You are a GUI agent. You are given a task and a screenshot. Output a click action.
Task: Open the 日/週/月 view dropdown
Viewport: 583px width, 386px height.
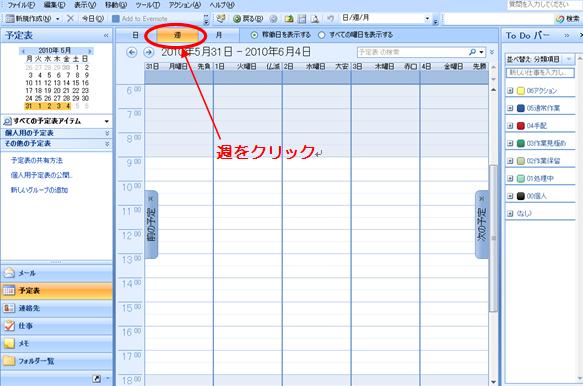(x=428, y=18)
